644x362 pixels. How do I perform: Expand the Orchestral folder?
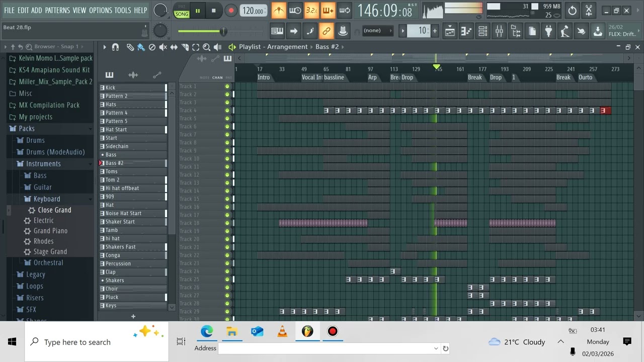pos(48,262)
